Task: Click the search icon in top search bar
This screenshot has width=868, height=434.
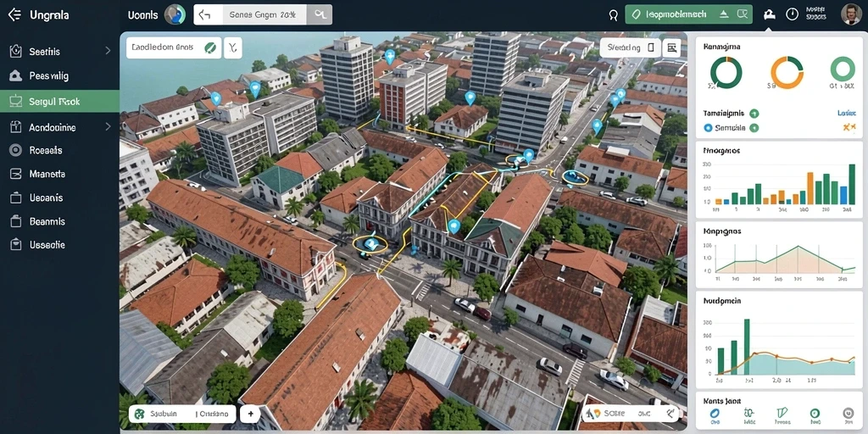Action: tap(320, 15)
